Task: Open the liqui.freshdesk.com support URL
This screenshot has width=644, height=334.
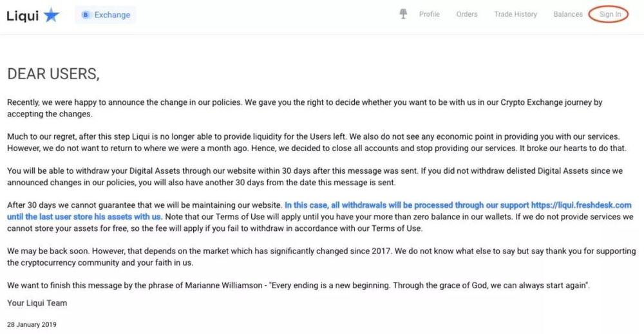Action: tap(581, 205)
